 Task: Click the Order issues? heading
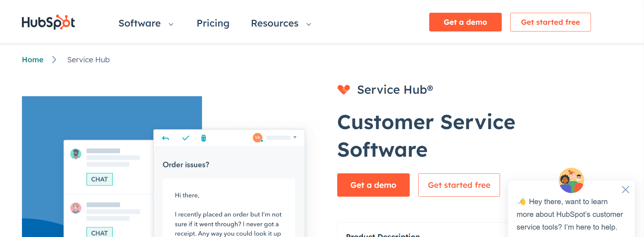[x=186, y=165]
